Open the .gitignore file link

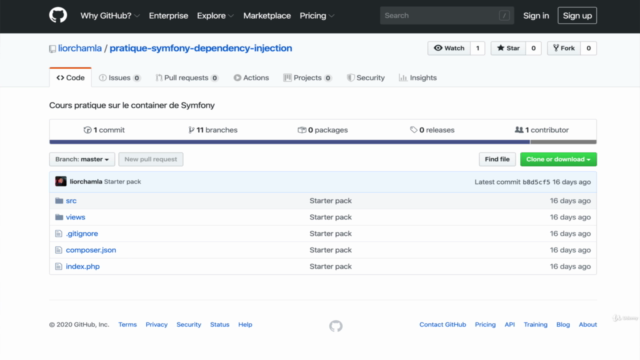point(82,233)
